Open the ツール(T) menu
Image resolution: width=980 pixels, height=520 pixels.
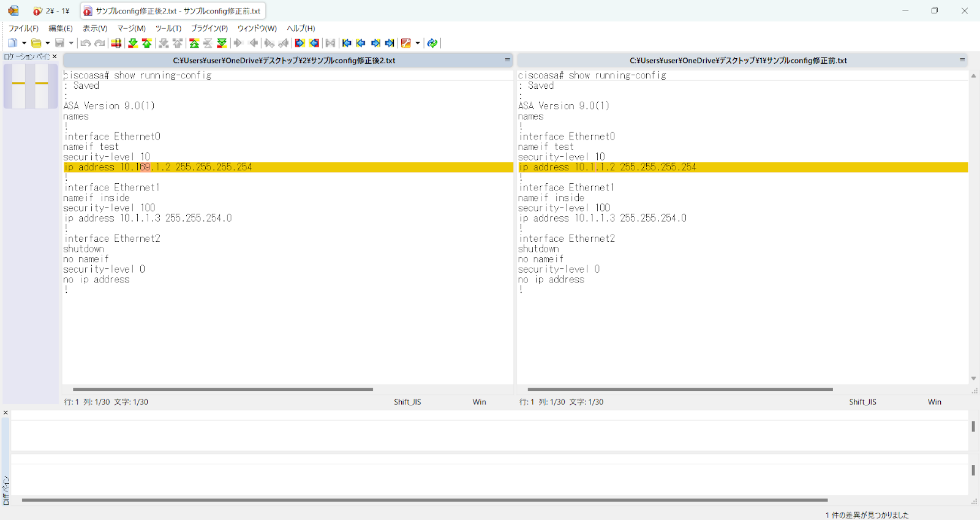point(168,28)
